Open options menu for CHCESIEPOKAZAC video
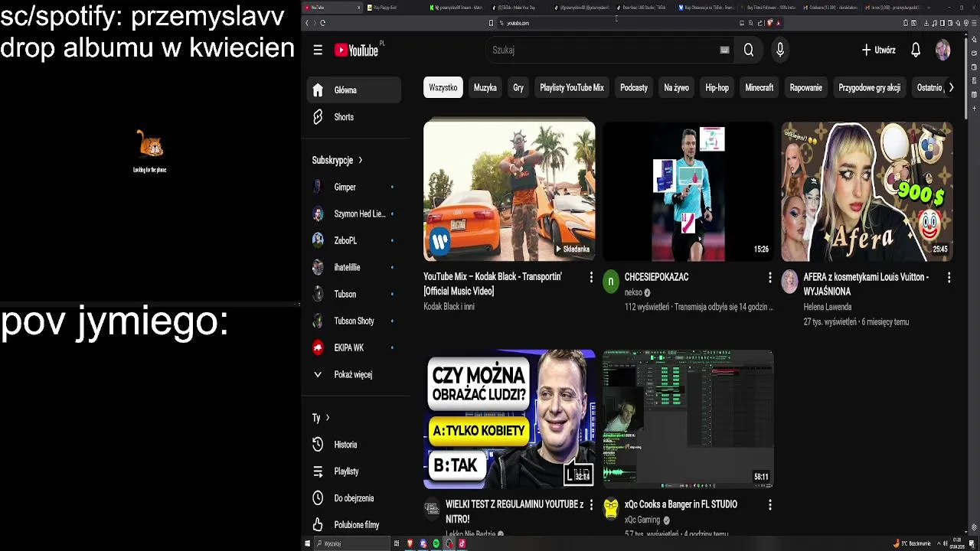Screen dimensions: 980x551 tap(770, 277)
